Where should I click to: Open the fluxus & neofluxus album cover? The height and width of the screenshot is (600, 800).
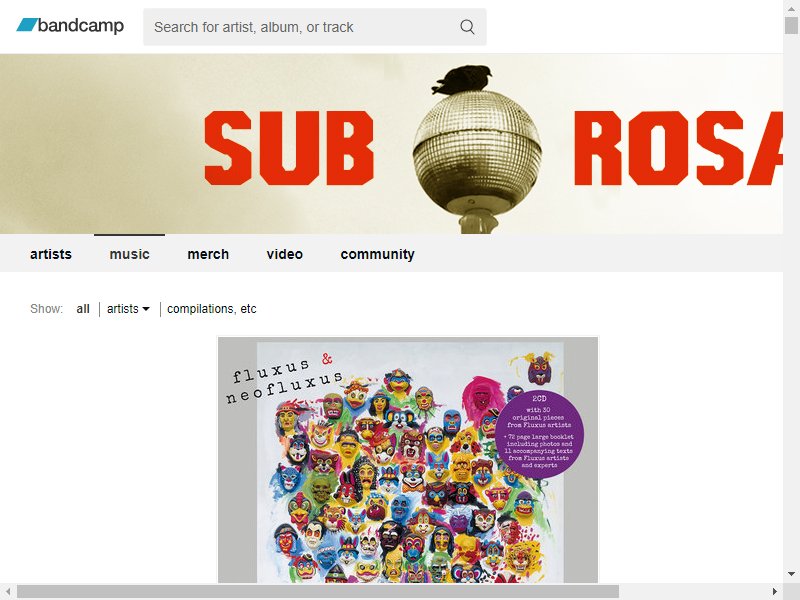point(408,460)
